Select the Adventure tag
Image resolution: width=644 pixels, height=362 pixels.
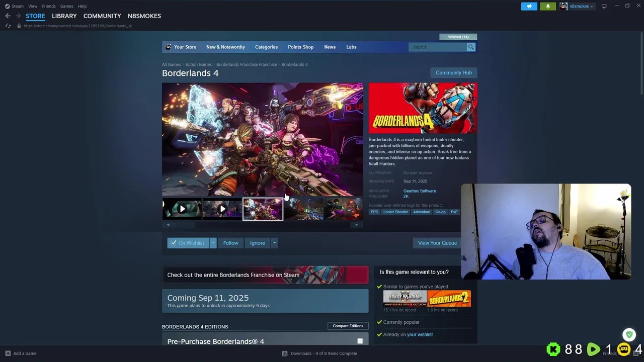coord(422,212)
